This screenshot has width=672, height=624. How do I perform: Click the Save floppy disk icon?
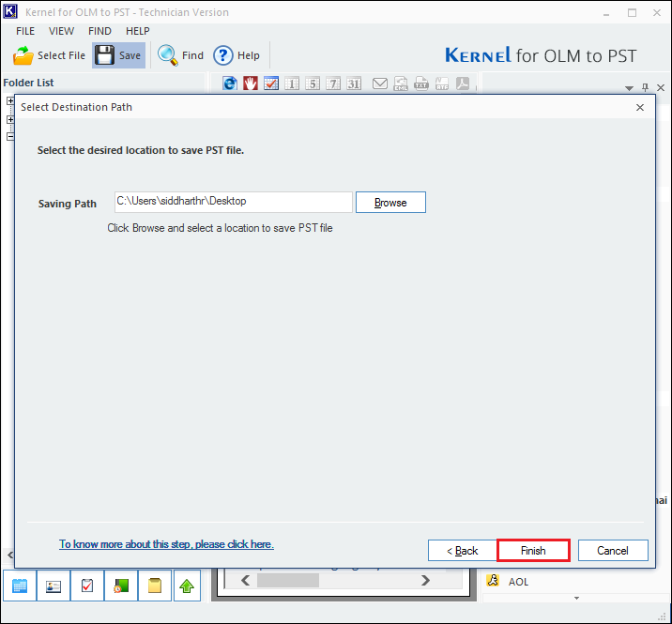[x=104, y=55]
